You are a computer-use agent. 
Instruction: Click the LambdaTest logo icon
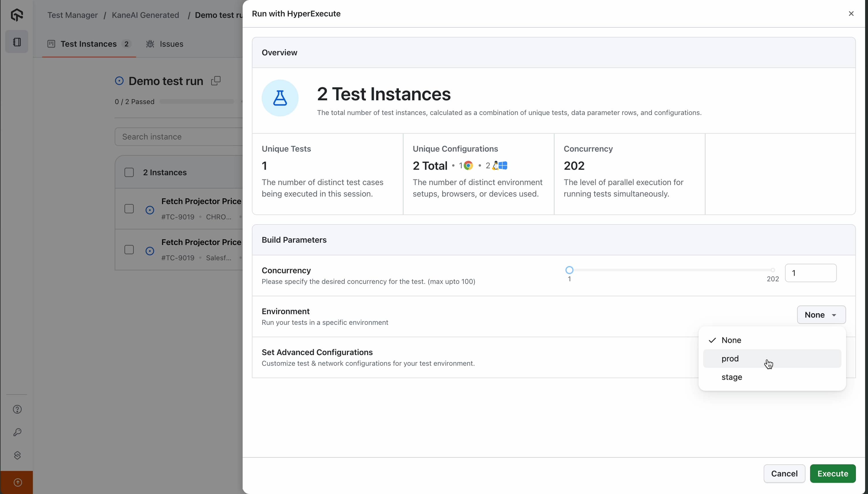[17, 15]
